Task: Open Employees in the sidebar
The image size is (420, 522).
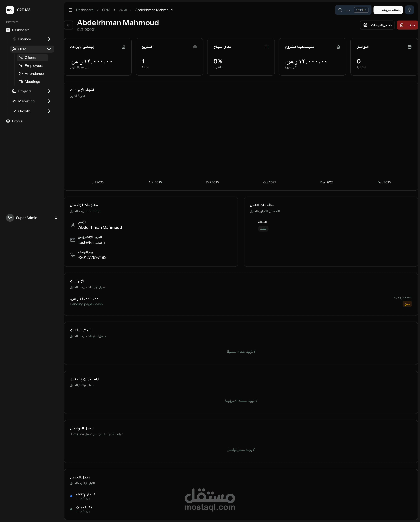Action: [x=33, y=66]
